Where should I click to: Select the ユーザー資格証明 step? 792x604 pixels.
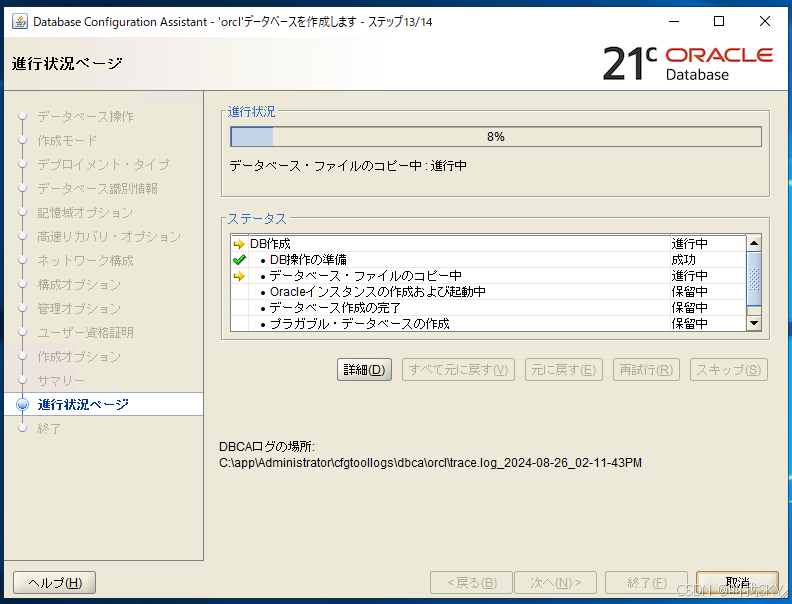[x=85, y=332]
